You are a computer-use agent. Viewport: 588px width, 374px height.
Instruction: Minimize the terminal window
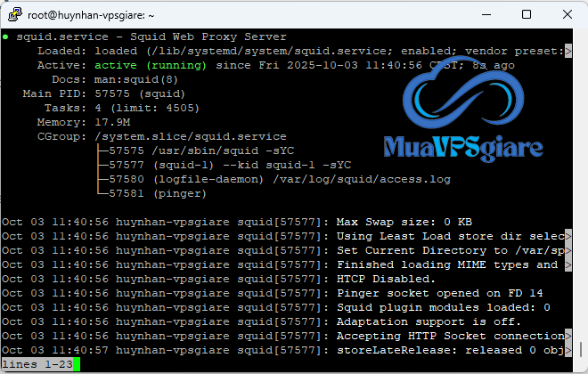click(484, 14)
